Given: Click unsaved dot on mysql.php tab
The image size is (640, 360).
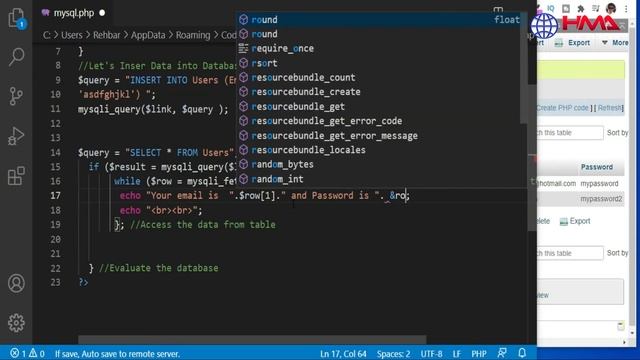Looking at the screenshot, I should [102, 13].
